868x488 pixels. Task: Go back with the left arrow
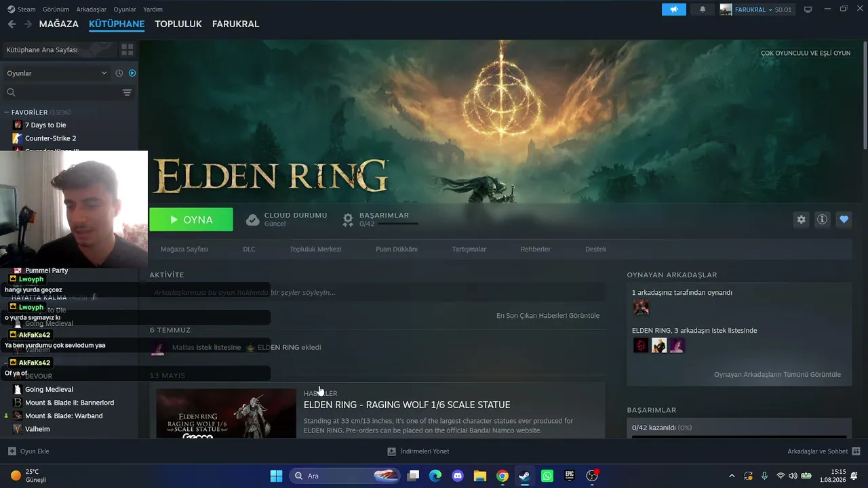click(x=12, y=24)
